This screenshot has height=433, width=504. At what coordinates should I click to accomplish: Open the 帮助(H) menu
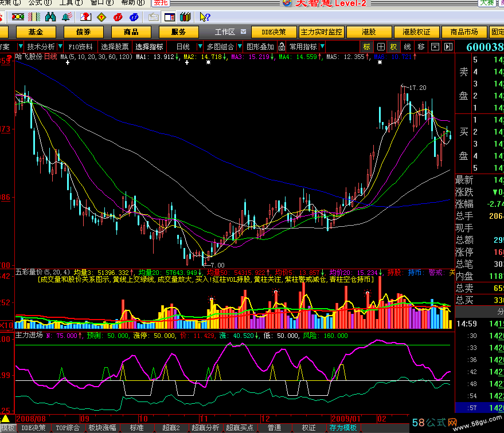click(133, 2)
